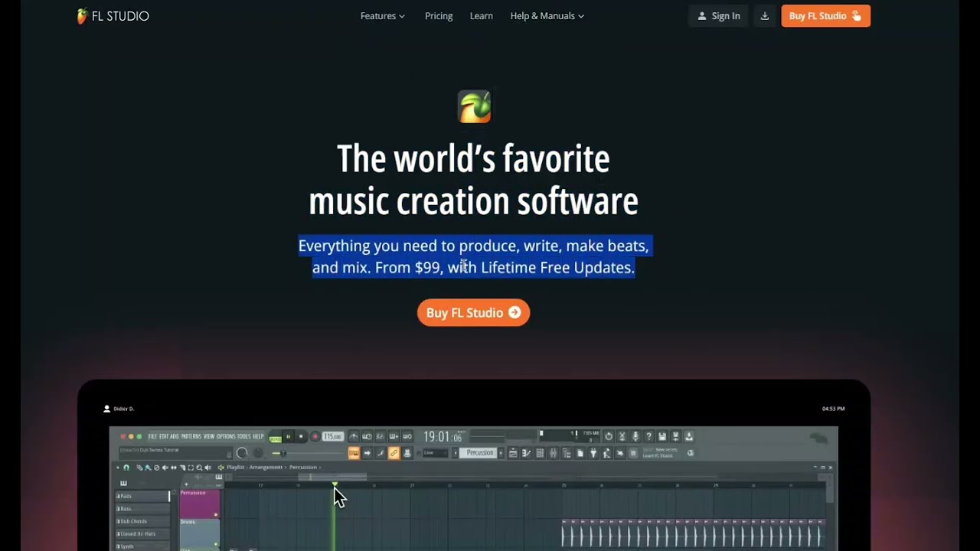Select the Delete tool in Playlist toolbar

[156, 468]
